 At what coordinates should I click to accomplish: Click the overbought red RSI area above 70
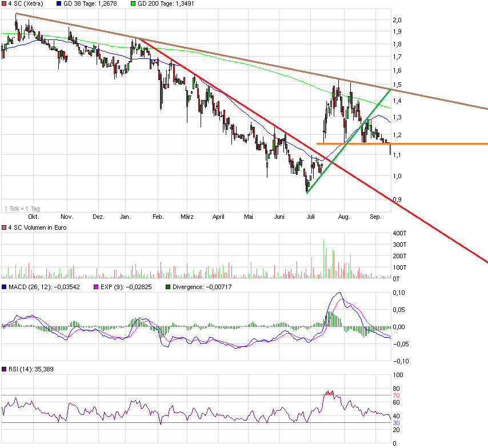click(x=329, y=393)
